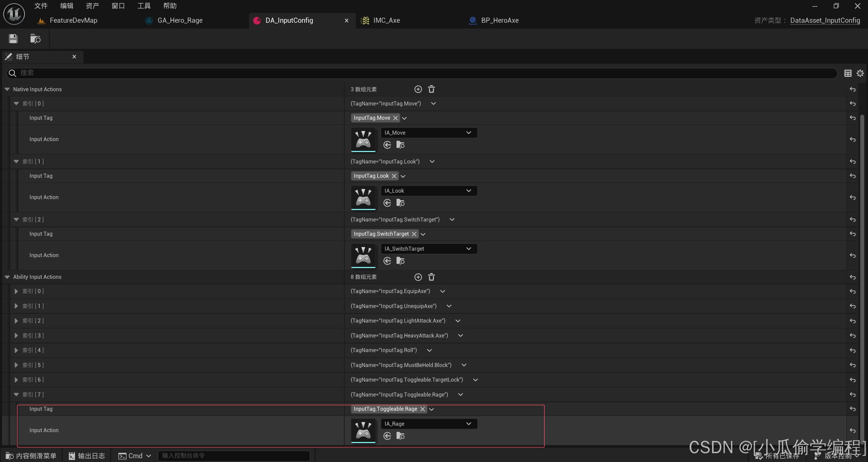Use selected asset for IA_Move slot

(x=387, y=145)
